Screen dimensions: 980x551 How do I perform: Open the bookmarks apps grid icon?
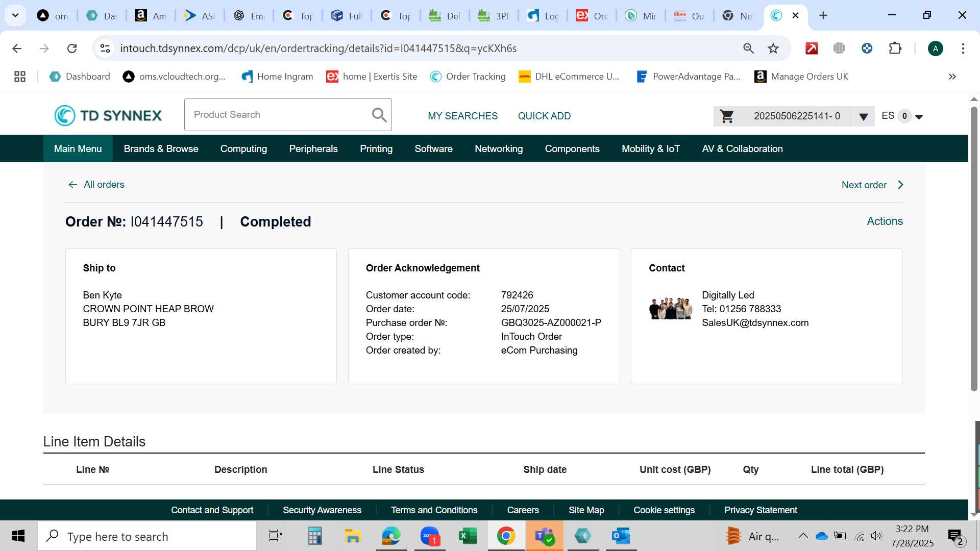point(20,77)
